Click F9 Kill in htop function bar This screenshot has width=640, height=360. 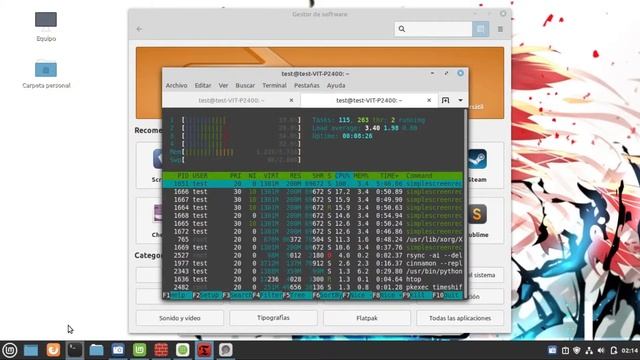point(418,295)
